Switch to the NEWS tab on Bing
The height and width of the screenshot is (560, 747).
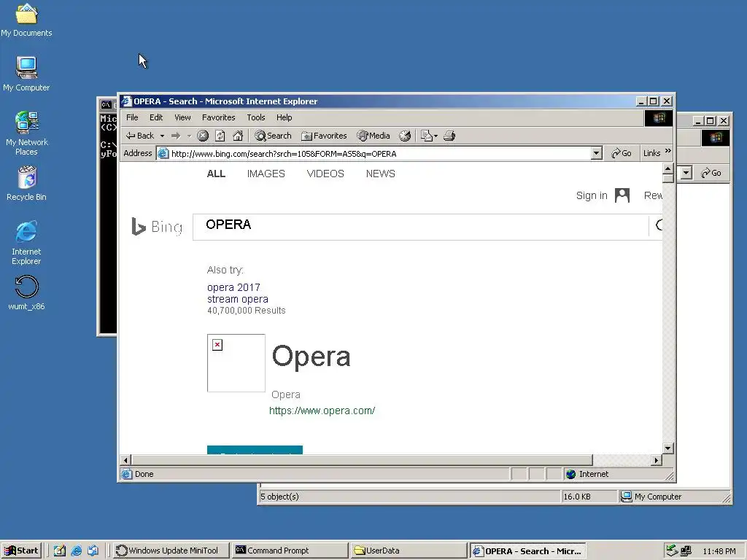point(381,174)
